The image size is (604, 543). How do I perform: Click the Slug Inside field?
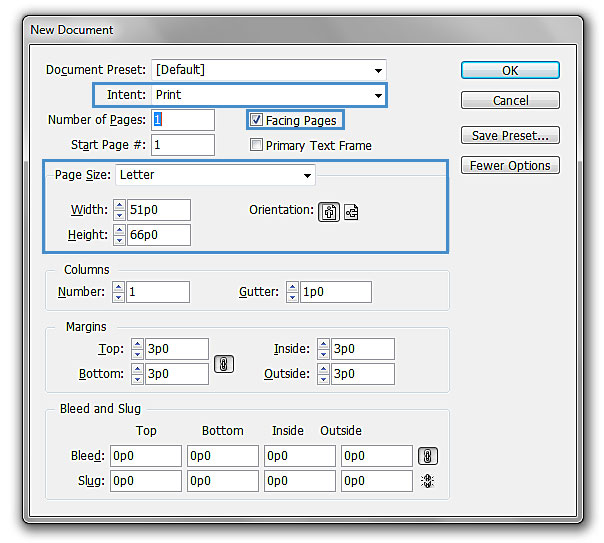click(x=300, y=481)
